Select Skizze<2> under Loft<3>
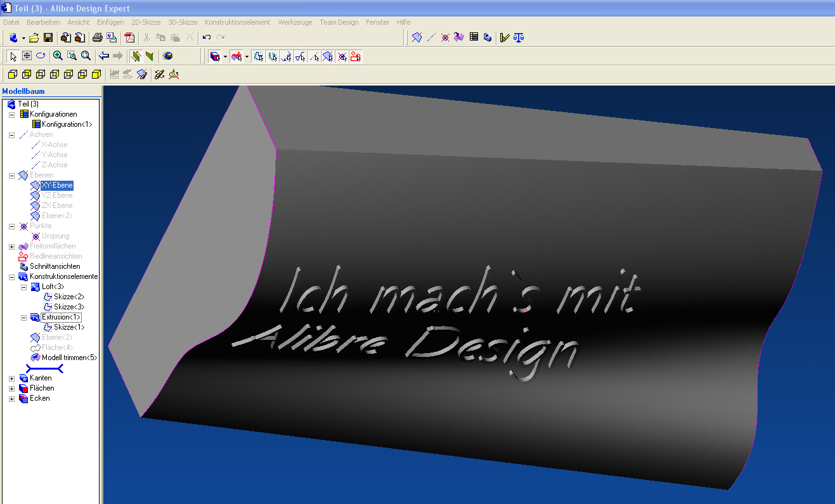Viewport: 835px width, 504px height. (x=69, y=297)
